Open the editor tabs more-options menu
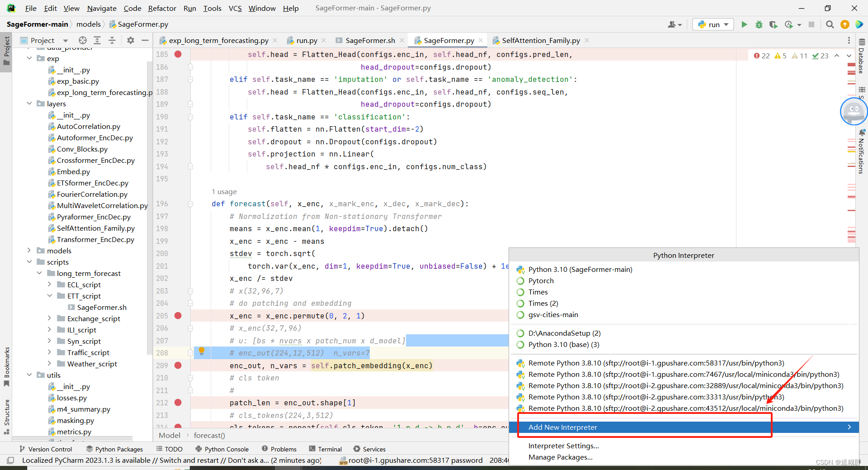The image size is (868, 470). (x=849, y=40)
